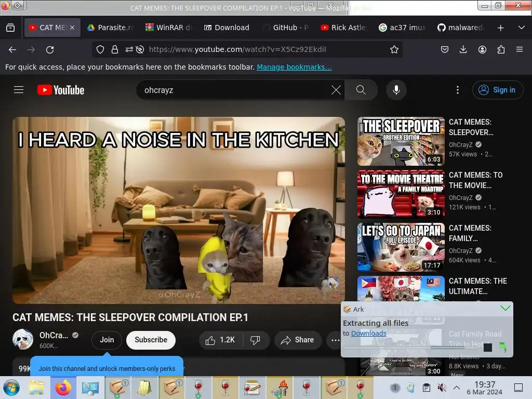Switch to the 7z Download tab
Screen dimensions: 532x399
tap(227, 28)
